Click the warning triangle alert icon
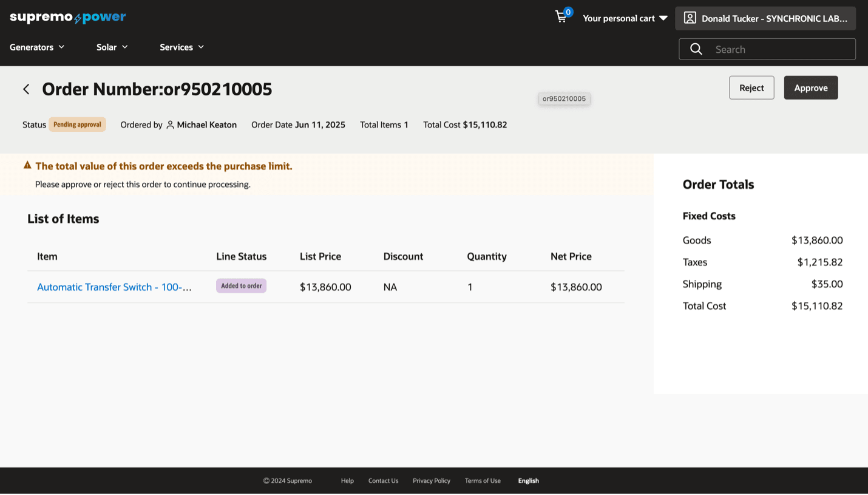This screenshot has width=868, height=495. tap(27, 165)
